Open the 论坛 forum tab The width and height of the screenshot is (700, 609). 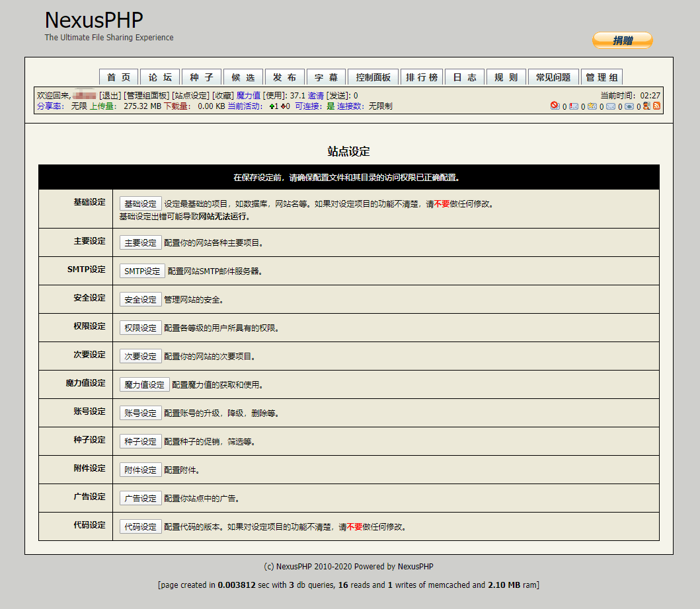tap(160, 77)
